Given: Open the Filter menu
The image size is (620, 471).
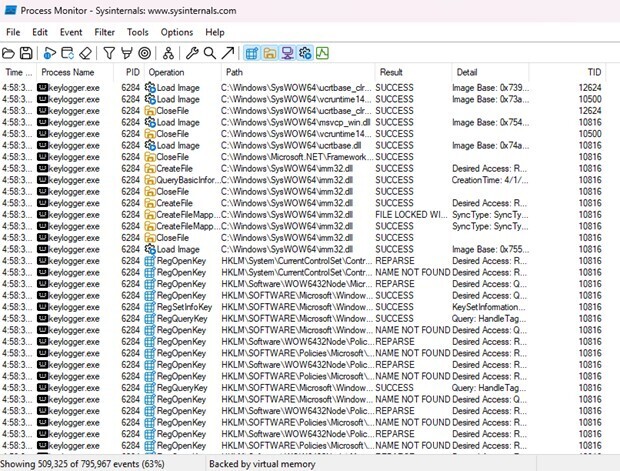Looking at the screenshot, I should (x=104, y=32).
